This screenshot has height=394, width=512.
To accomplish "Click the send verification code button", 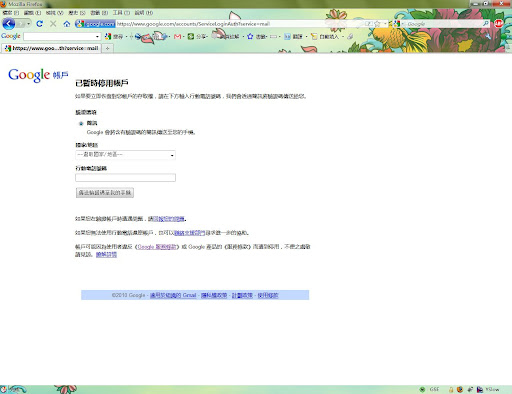I will click(x=105, y=193).
